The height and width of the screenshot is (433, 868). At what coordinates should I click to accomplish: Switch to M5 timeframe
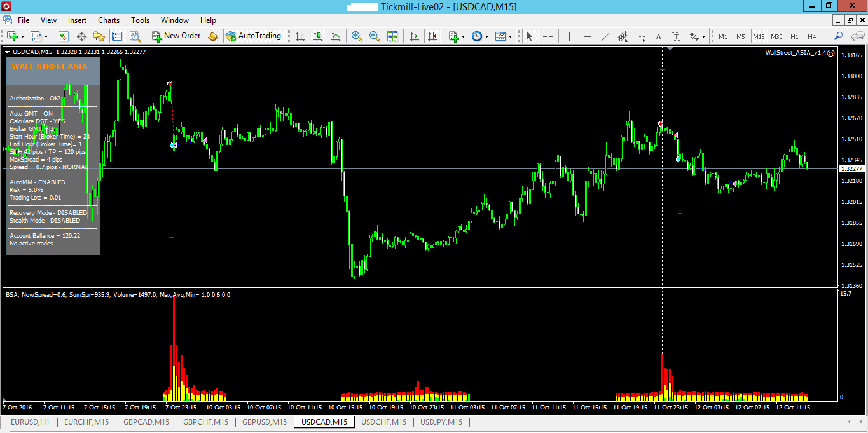[x=741, y=36]
